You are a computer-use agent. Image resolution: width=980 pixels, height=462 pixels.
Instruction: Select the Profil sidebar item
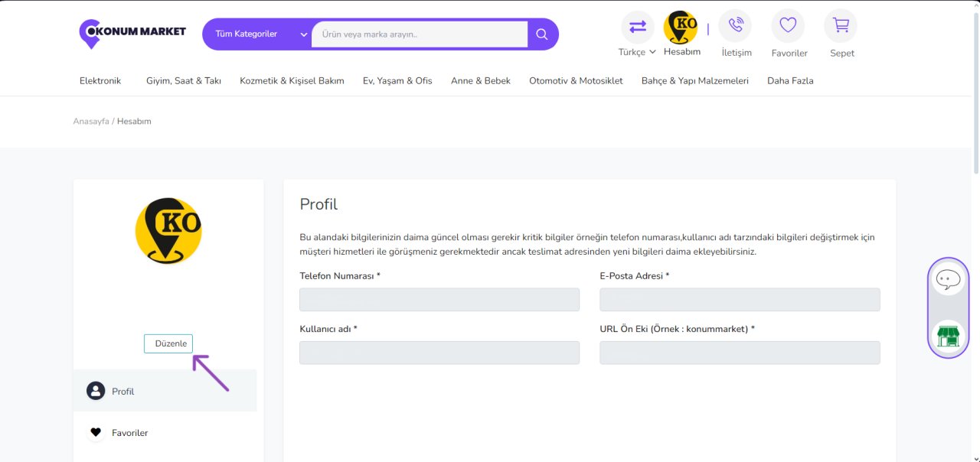(165, 391)
